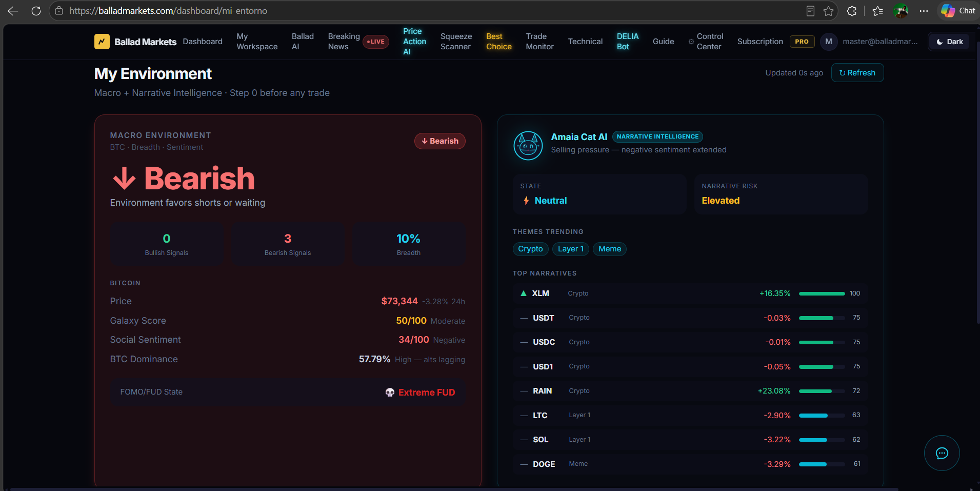
Task: Open the M user avatar
Action: click(x=829, y=42)
